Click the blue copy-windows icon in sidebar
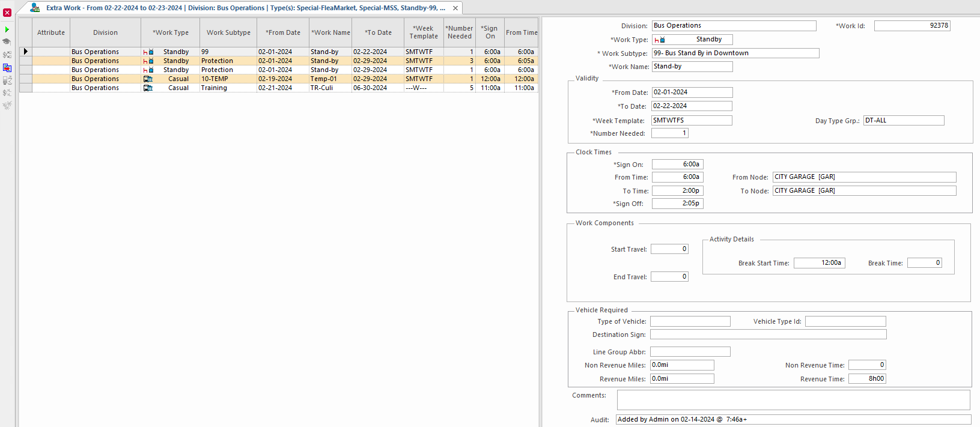980x427 pixels. pyautogui.click(x=7, y=68)
